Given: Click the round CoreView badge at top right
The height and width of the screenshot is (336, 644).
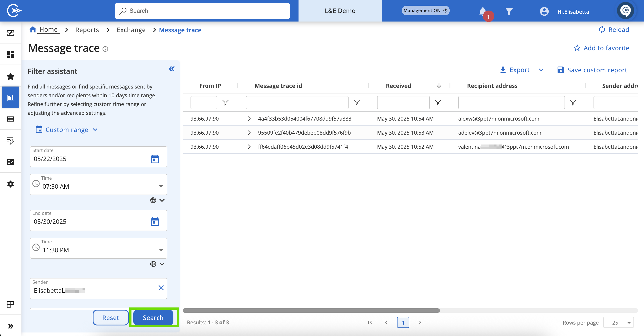Looking at the screenshot, I should click(626, 11).
